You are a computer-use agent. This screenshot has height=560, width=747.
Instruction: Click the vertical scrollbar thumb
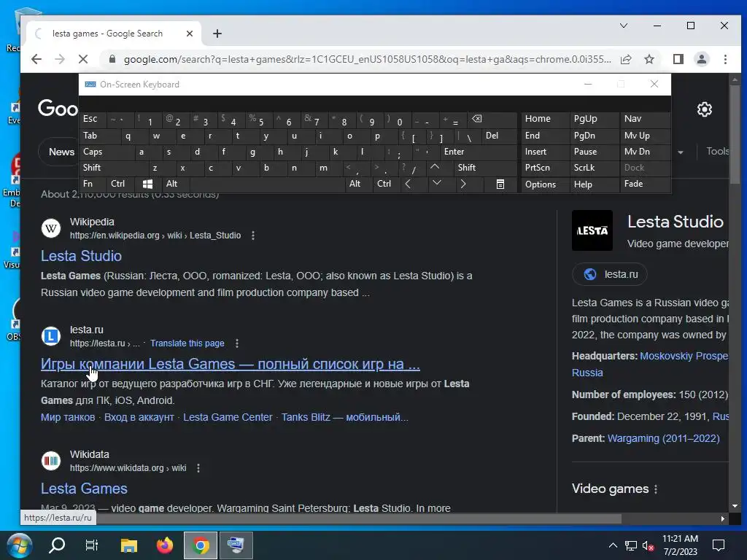point(735,134)
